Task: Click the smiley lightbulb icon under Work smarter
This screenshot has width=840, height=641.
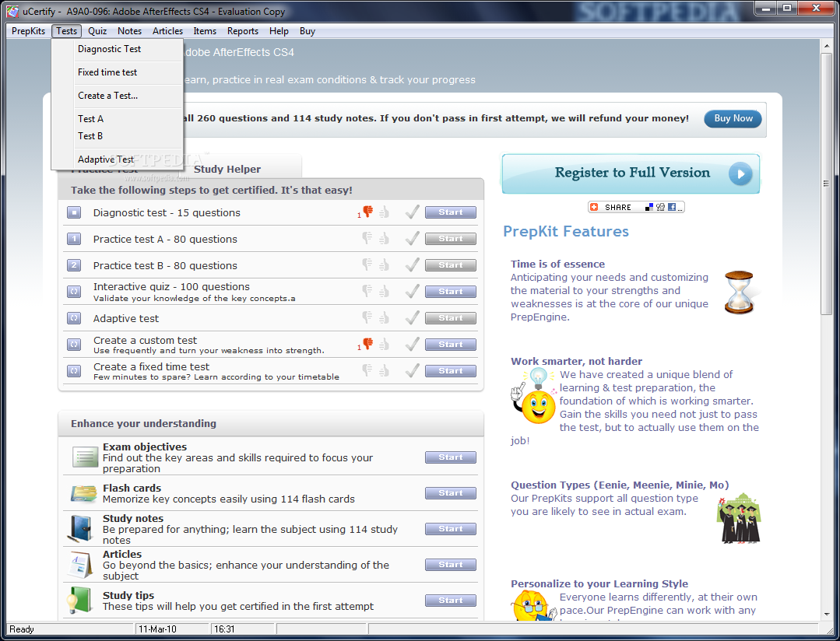Action: [x=533, y=396]
